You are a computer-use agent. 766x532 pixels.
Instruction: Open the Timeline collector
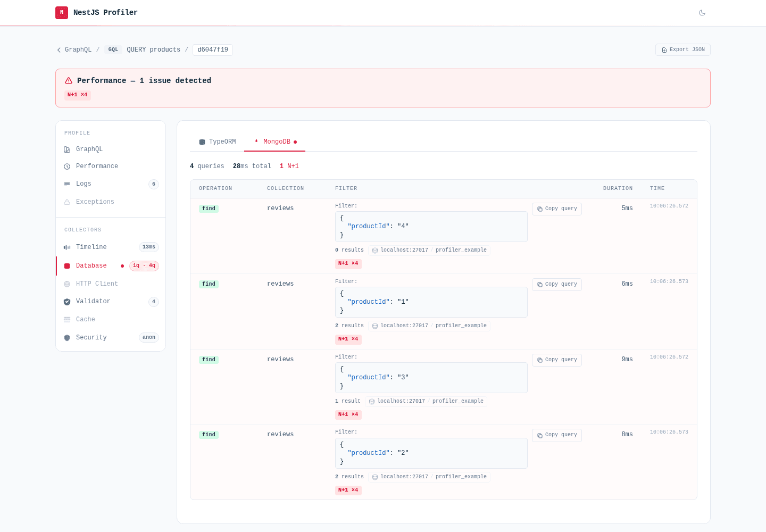click(111, 247)
